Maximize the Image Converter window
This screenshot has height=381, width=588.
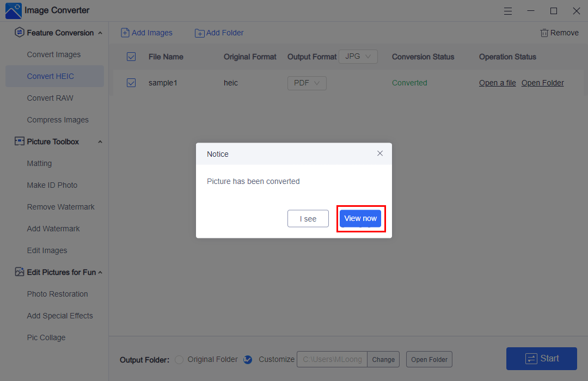(x=554, y=11)
